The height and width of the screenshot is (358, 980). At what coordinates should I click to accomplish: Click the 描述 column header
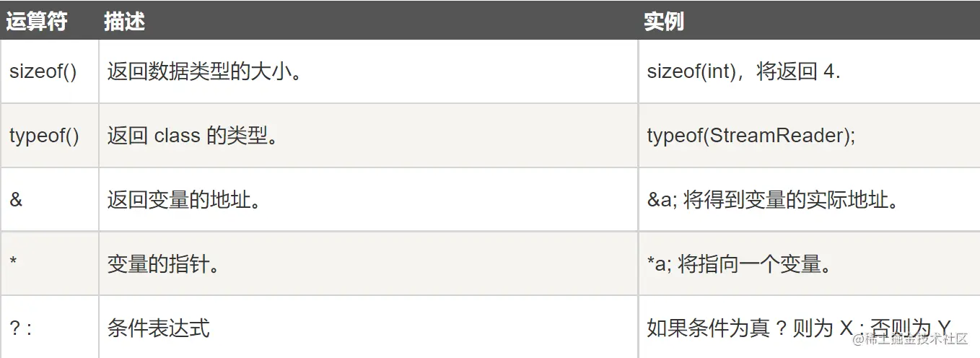point(124,22)
